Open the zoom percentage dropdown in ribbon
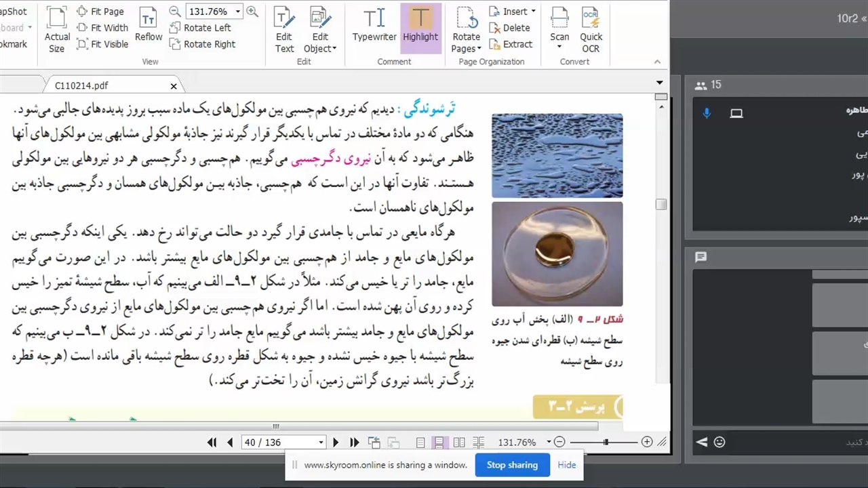 tap(237, 12)
